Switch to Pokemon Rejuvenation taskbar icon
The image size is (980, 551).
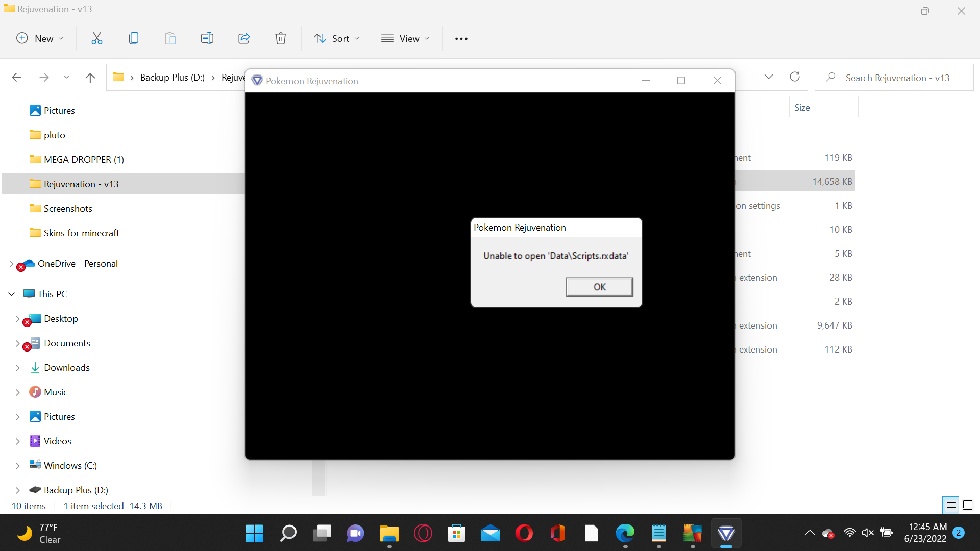[726, 534]
